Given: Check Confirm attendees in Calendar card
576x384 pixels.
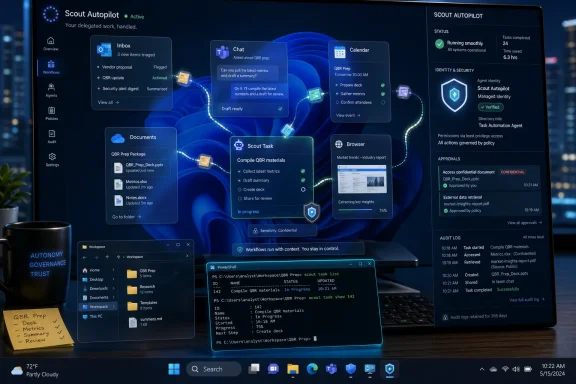Looking at the screenshot, I should coord(383,103).
